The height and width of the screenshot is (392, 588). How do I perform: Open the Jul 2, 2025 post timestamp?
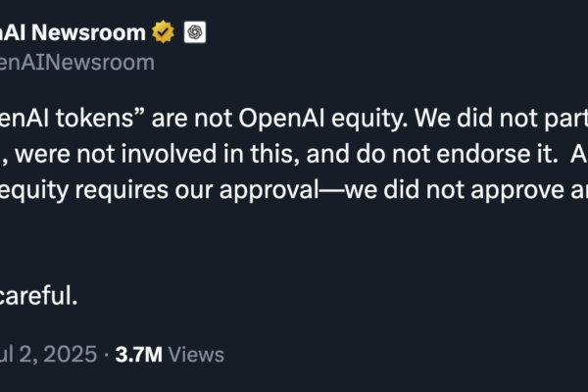pos(49,355)
